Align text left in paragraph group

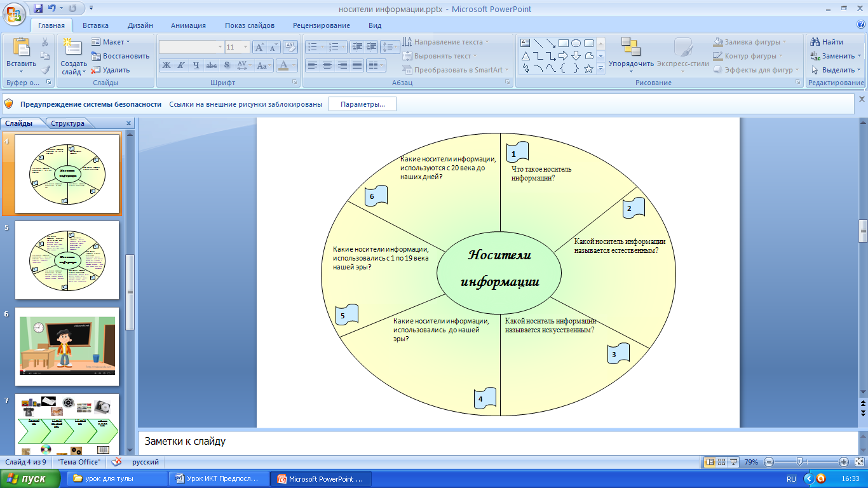point(312,65)
